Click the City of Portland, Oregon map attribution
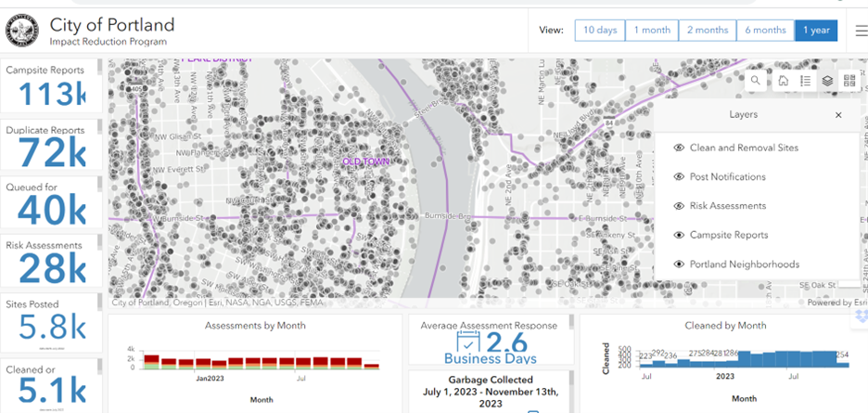 (217, 303)
